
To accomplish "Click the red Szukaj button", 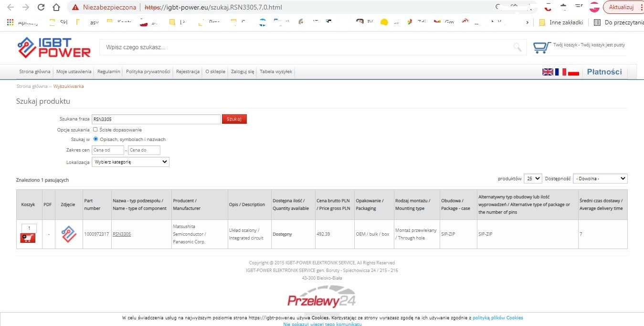I will [x=234, y=119].
